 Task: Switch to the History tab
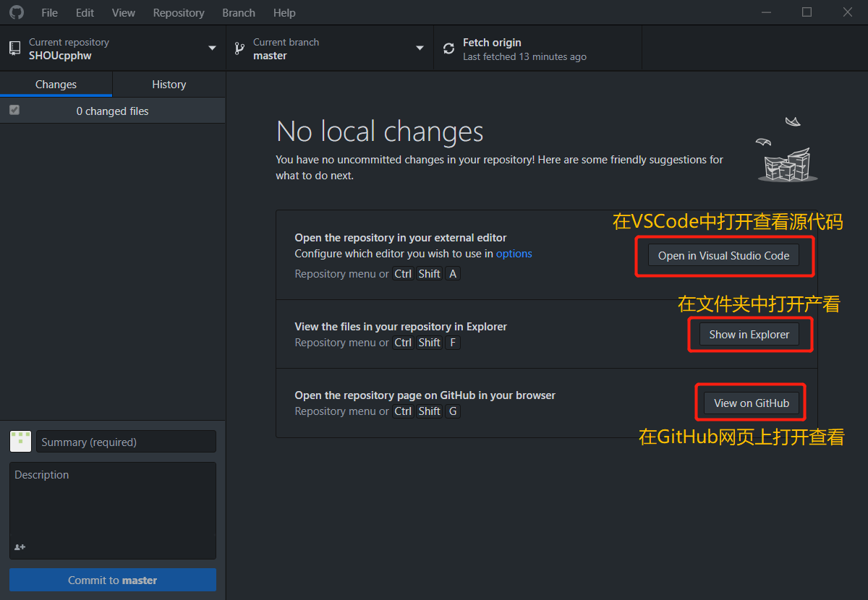169,85
